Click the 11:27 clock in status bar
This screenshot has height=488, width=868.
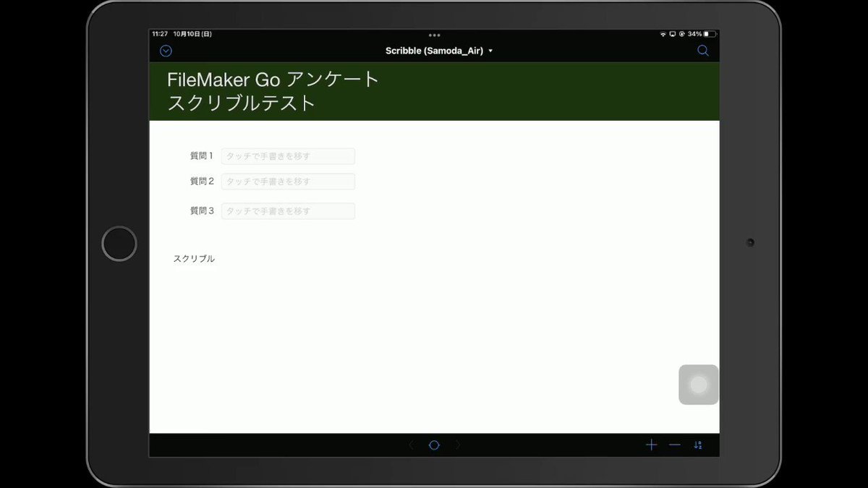(x=160, y=34)
